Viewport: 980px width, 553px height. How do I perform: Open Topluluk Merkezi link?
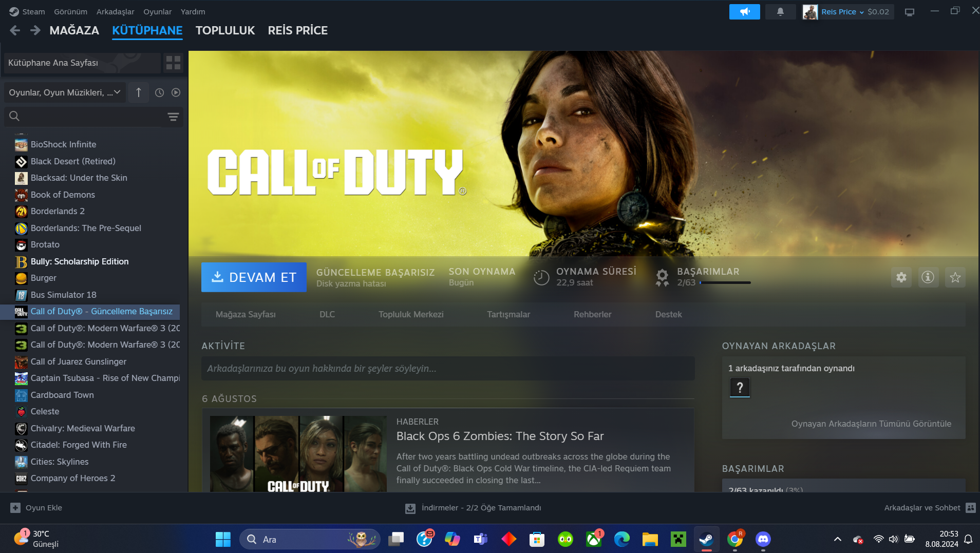[411, 314]
